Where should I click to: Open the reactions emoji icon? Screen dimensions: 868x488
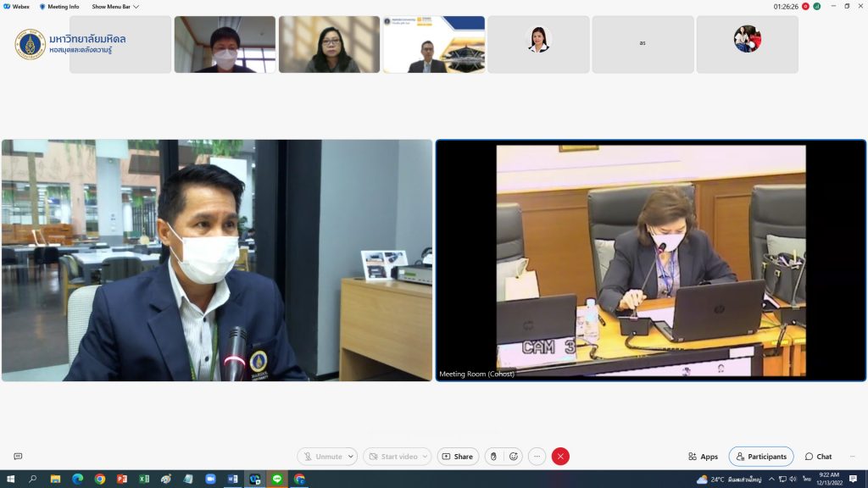click(514, 457)
